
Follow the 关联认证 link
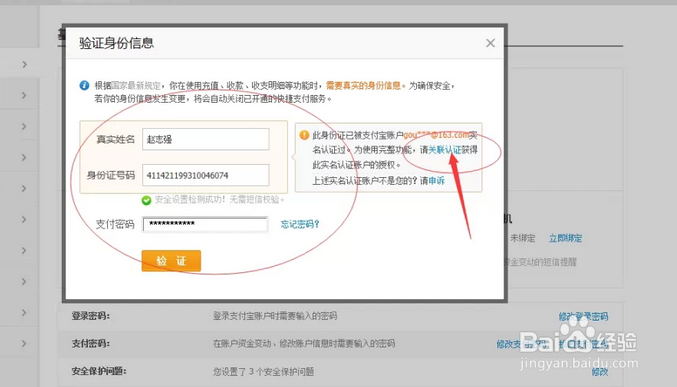pyautogui.click(x=445, y=150)
